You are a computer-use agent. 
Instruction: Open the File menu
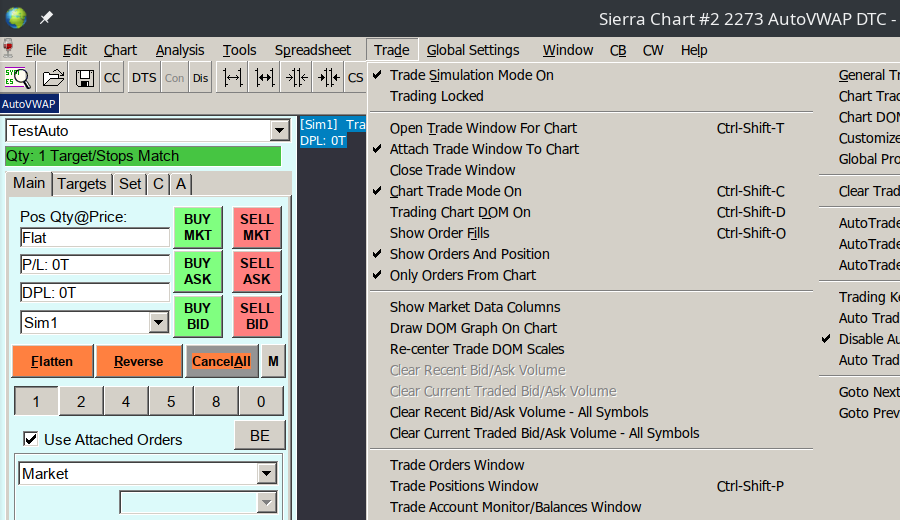pyautogui.click(x=36, y=50)
